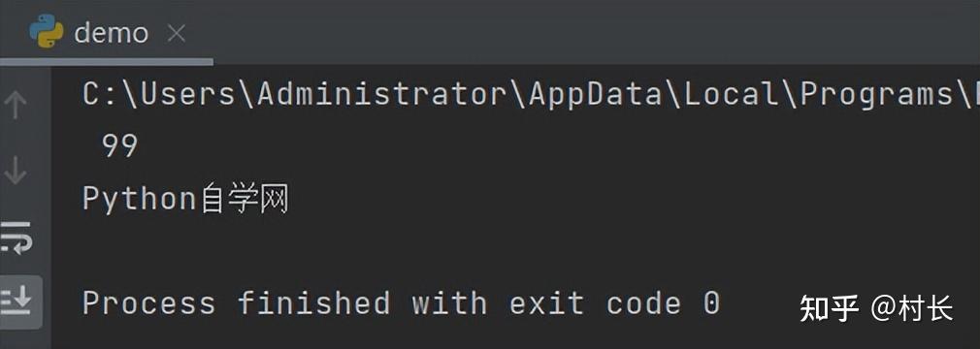Click the Users segment of the path

(187, 94)
